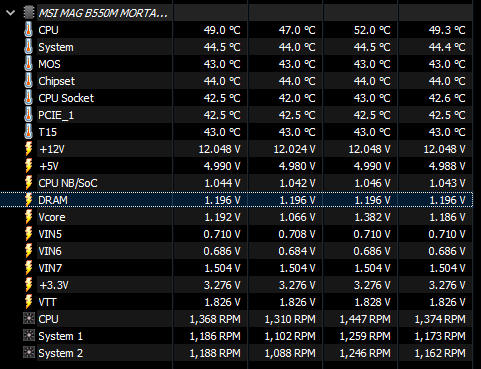Screen dimensions: 481x369
Task: Click the CPU Socket value 42.6 °C
Action: point(447,98)
